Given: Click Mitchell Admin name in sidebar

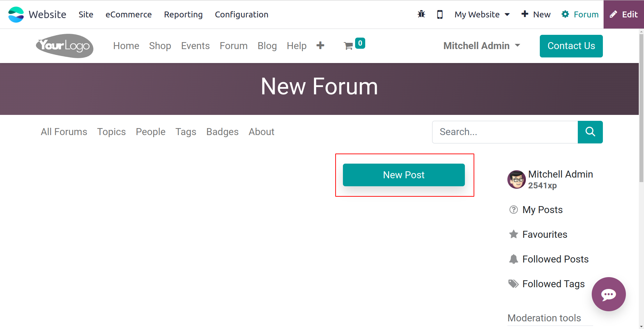Looking at the screenshot, I should click(x=560, y=174).
